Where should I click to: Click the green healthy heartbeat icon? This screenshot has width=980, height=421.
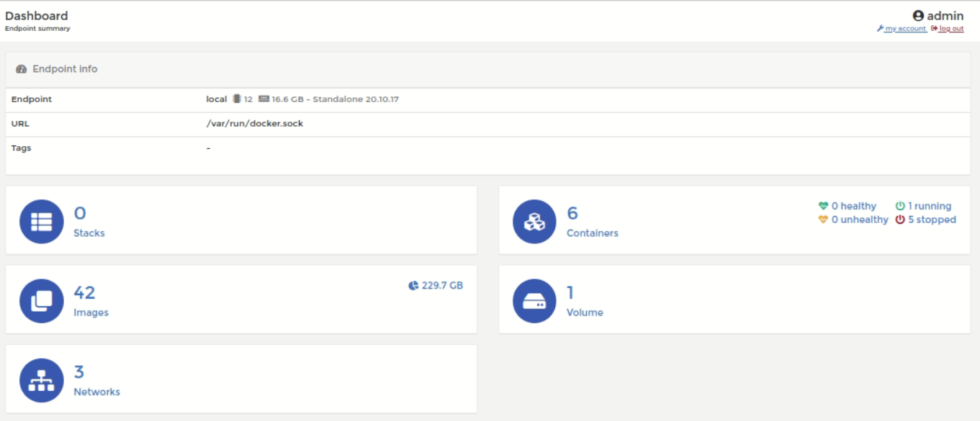coord(824,206)
